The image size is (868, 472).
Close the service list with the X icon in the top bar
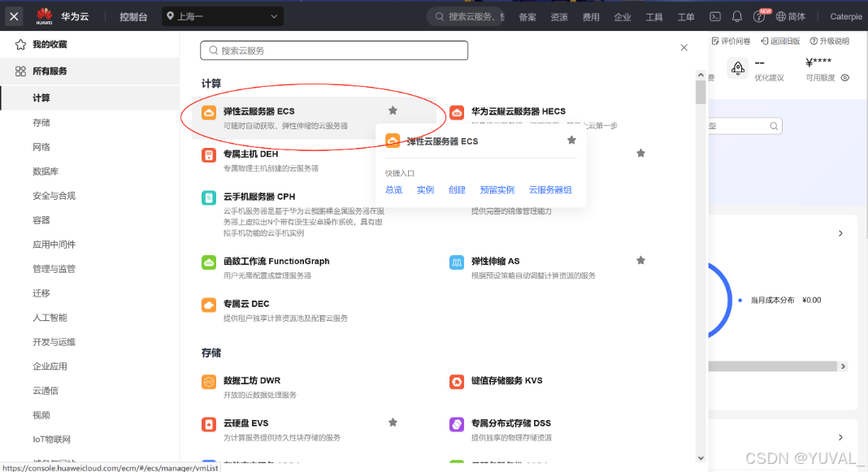(x=14, y=16)
